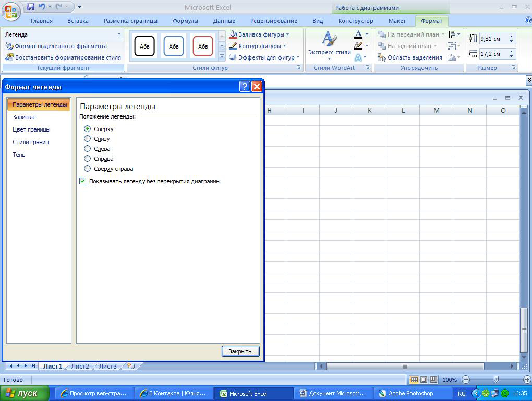Switch to Page Break Preview in status bar

point(433,379)
